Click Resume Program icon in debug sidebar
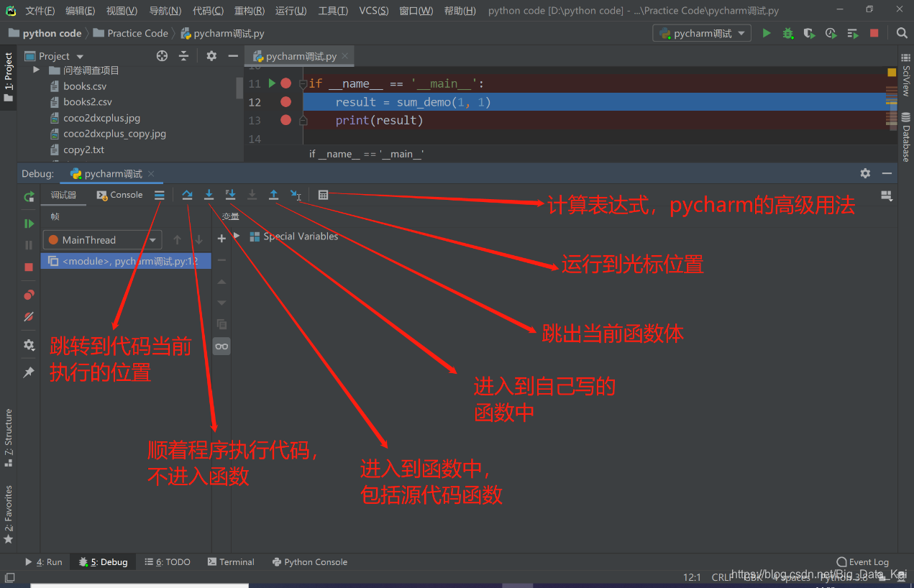This screenshot has width=914, height=588. coord(29,224)
